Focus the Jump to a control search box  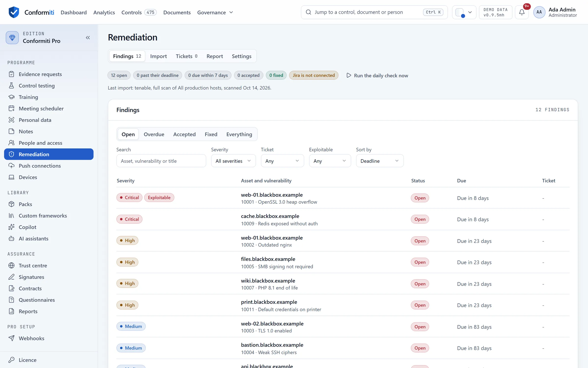(x=374, y=12)
